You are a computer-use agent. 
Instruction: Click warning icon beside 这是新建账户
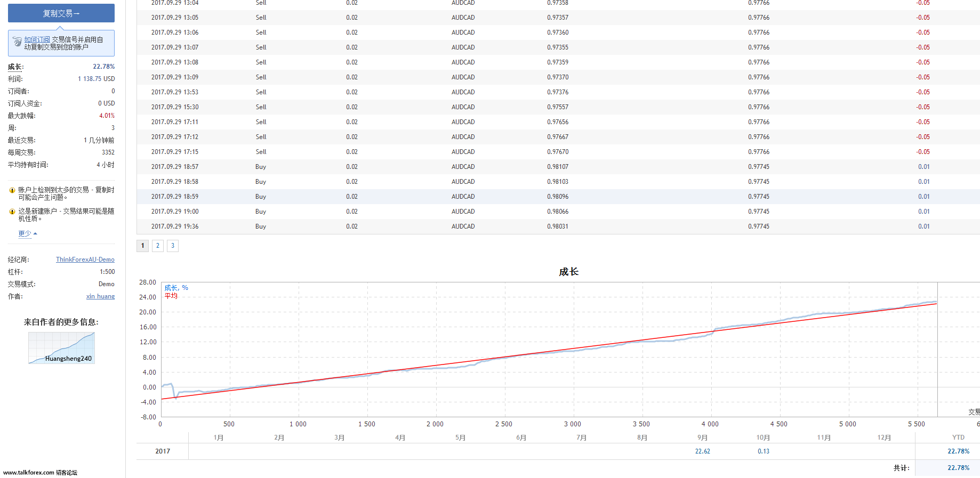click(x=12, y=212)
